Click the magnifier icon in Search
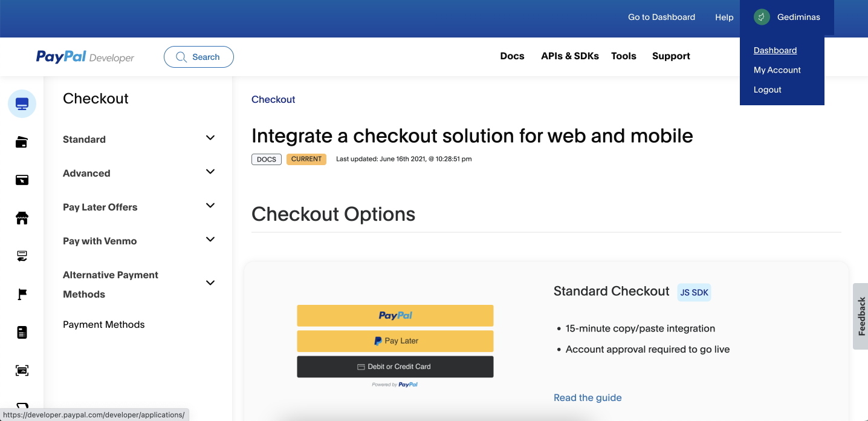 (181, 57)
